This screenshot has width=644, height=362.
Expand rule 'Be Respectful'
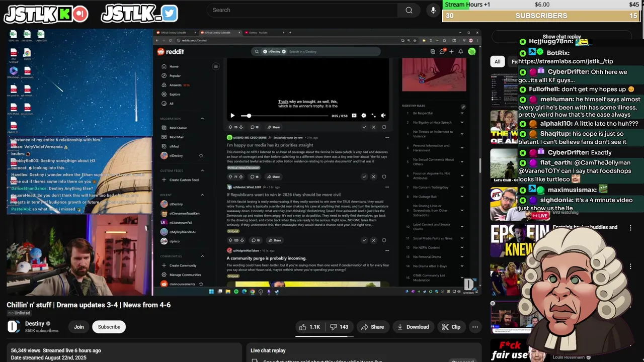(x=462, y=113)
